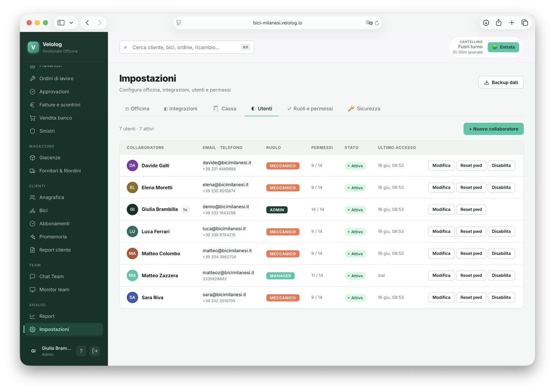
Task: Open browser downloads icon
Action: [x=486, y=23]
